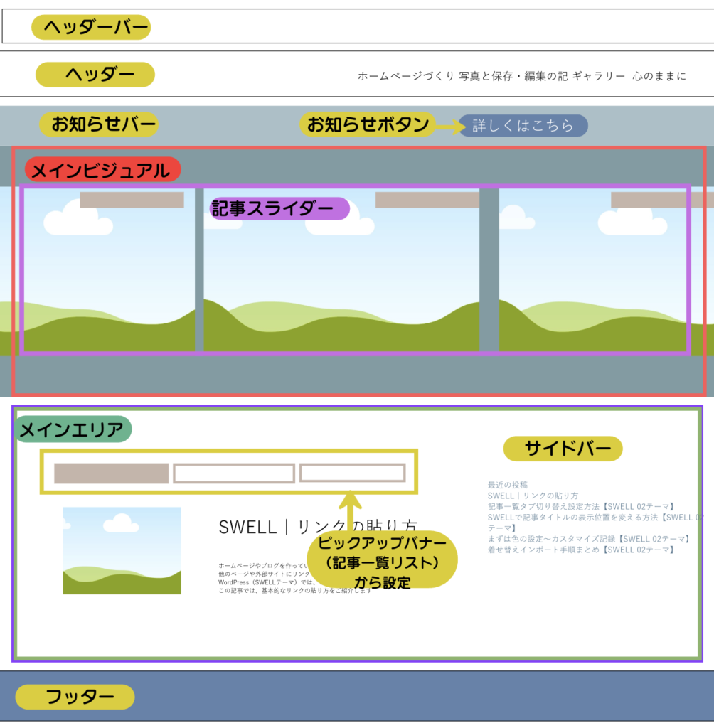The height and width of the screenshot is (728, 714).
Task: Click the yellow フッター label
Action: [x=75, y=697]
